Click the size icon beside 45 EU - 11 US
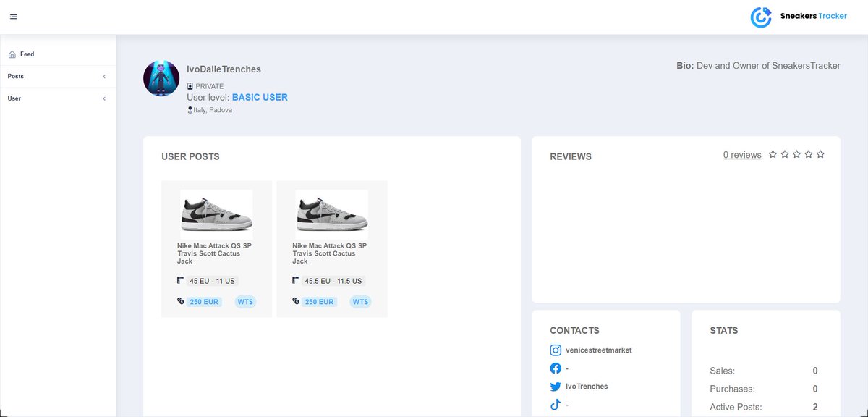Viewport: 868px width, 417px height. 181,281
